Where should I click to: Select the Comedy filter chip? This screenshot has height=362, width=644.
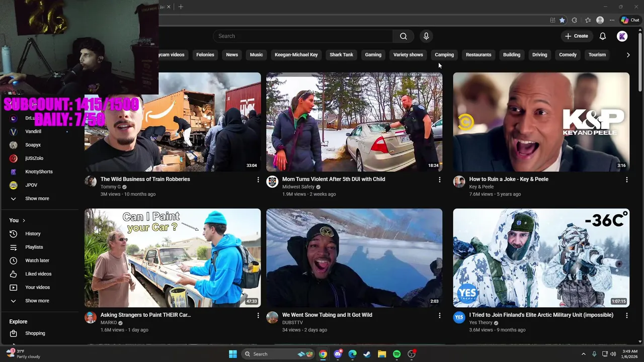coord(568,55)
